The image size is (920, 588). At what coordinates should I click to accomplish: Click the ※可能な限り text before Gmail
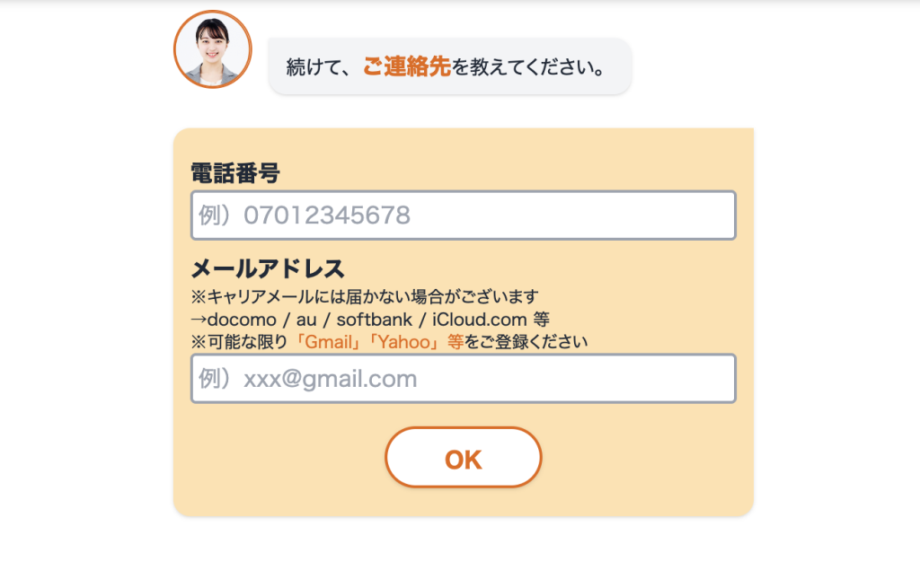[x=239, y=342]
